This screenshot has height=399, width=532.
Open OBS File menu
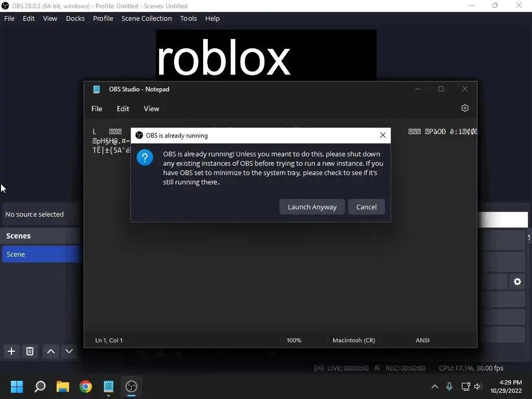click(9, 18)
